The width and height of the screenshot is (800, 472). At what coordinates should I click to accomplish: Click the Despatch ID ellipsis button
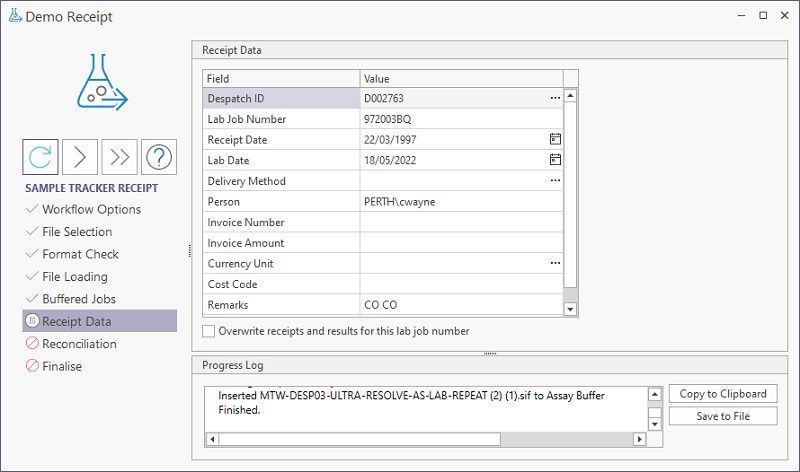[x=555, y=98]
